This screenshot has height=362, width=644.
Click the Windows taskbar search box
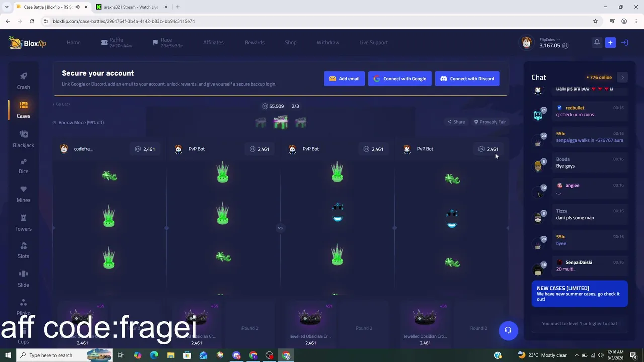tap(64, 355)
